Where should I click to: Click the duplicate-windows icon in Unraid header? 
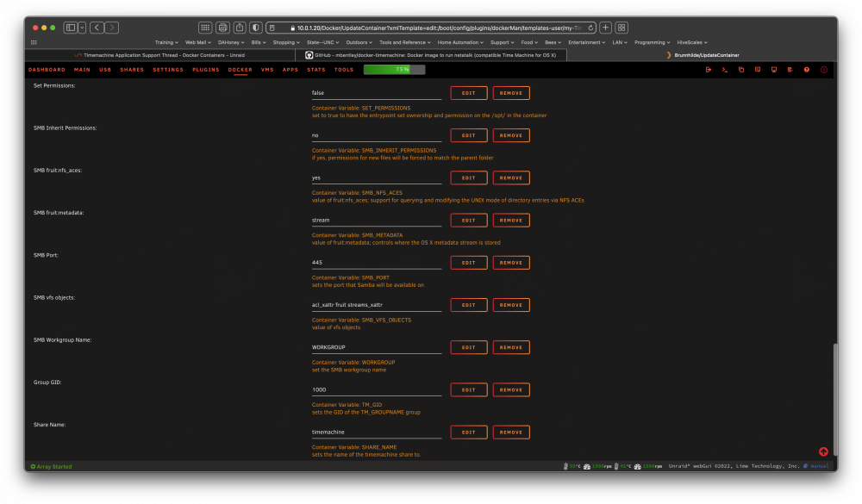coord(741,70)
